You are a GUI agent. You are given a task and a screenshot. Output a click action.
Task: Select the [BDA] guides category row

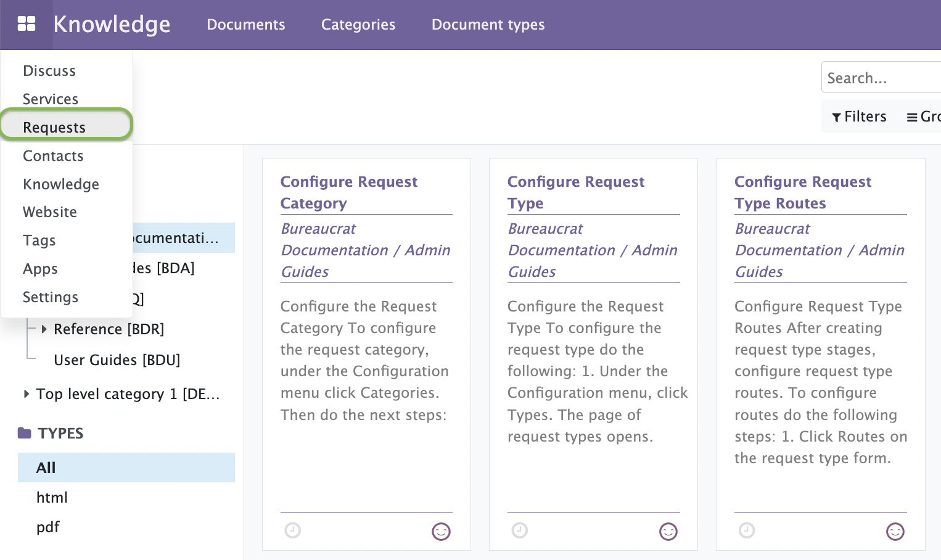pos(163,268)
